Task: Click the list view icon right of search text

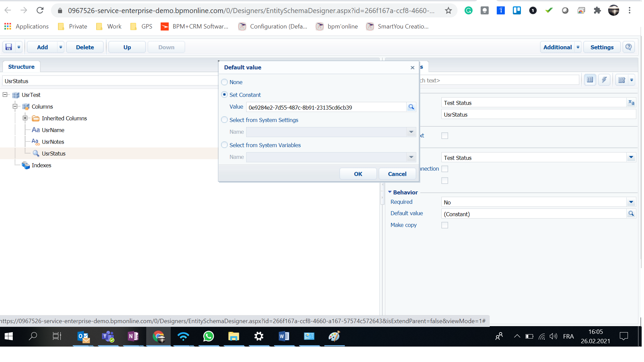Action: (590, 79)
